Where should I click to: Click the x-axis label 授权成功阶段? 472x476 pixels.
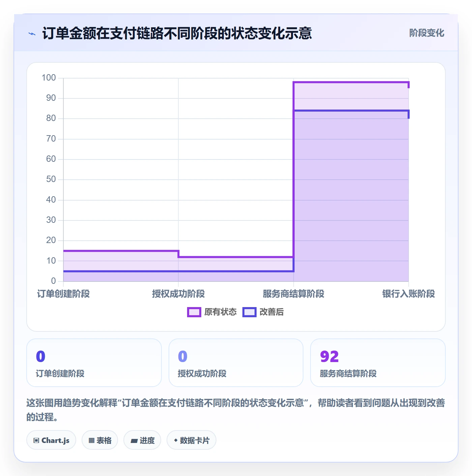coord(178,294)
